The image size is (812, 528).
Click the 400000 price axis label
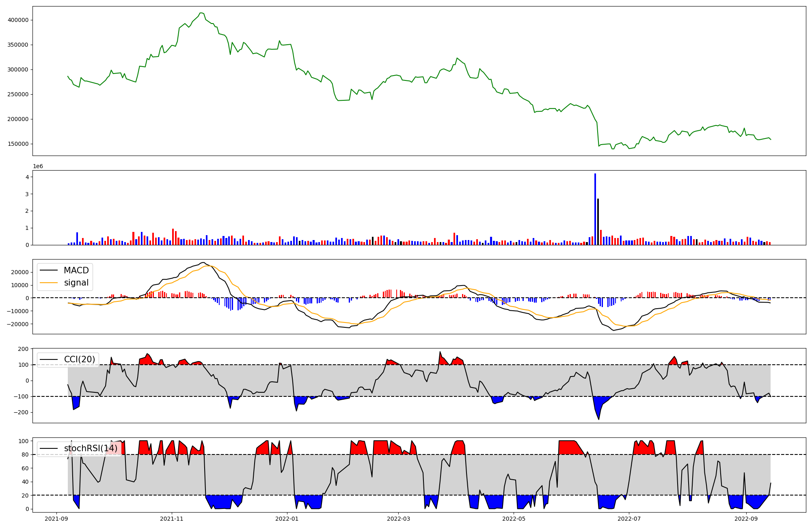18,20
